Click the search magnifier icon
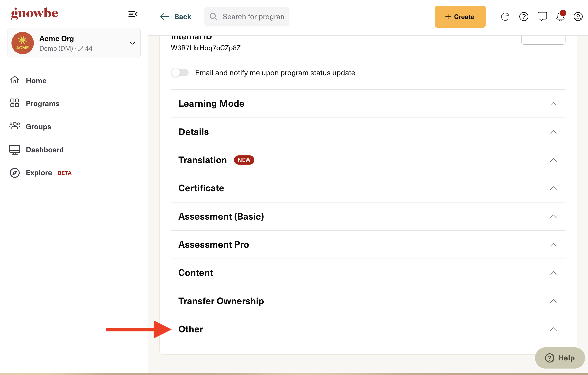 (213, 17)
